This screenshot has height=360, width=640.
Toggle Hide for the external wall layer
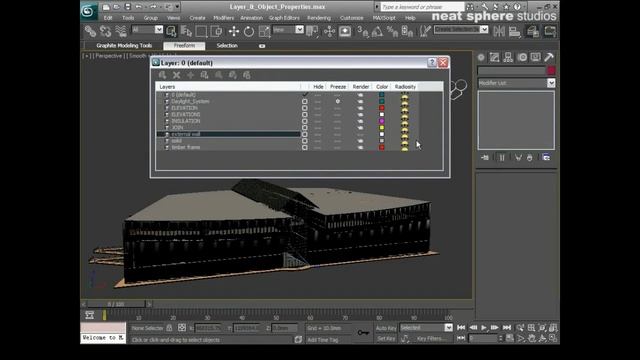pyautogui.click(x=318, y=134)
